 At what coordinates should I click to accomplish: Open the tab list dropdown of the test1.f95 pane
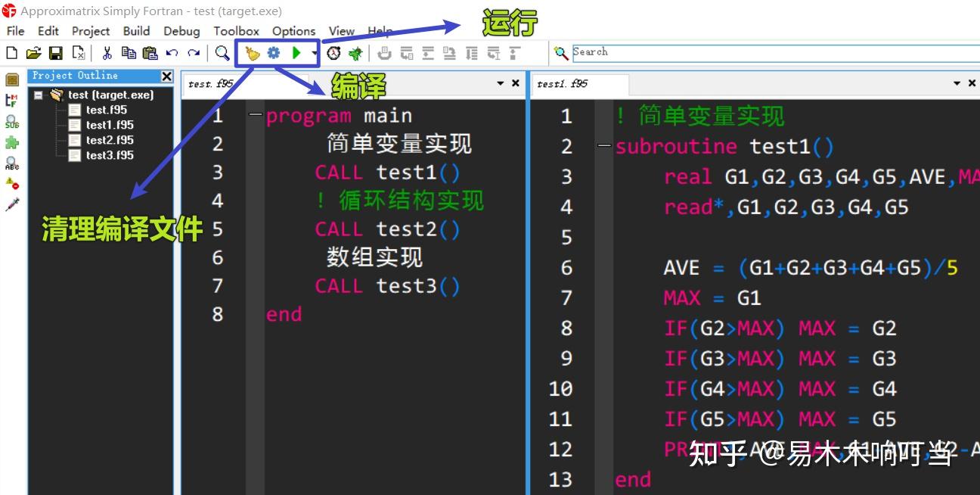[x=957, y=84]
